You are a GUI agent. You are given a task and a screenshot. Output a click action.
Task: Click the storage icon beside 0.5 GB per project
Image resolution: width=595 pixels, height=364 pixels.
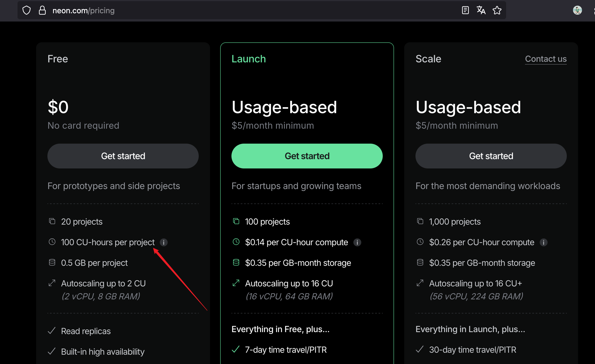[x=52, y=262]
